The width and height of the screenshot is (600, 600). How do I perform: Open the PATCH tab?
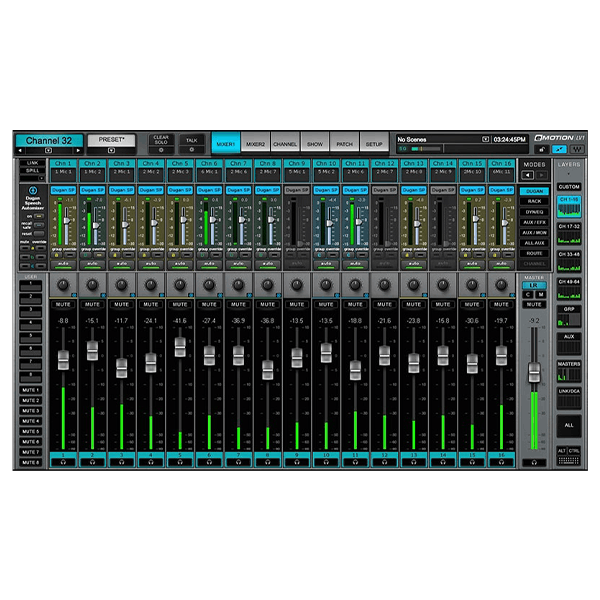coord(344,143)
